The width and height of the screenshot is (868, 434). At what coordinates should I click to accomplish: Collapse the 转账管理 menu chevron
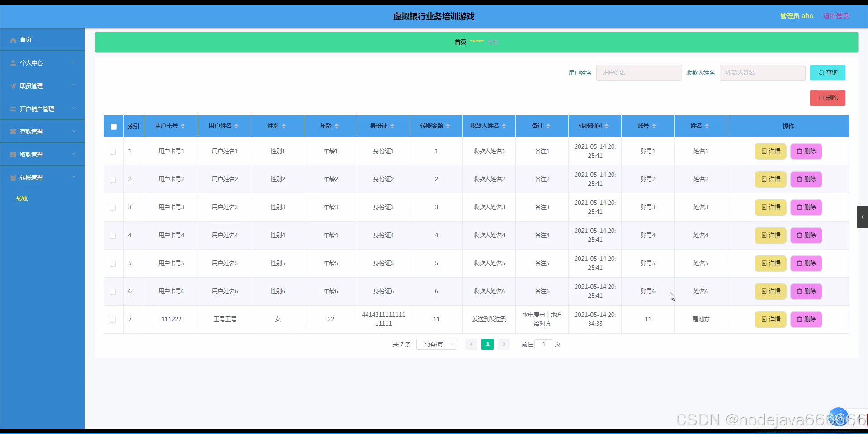click(74, 177)
